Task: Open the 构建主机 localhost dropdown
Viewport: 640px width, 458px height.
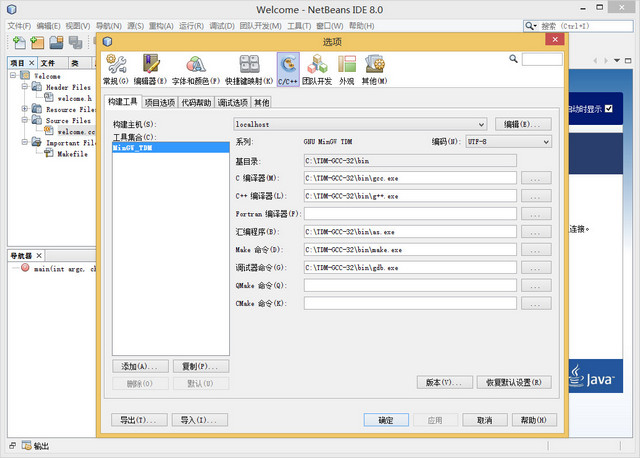Action: pos(360,124)
